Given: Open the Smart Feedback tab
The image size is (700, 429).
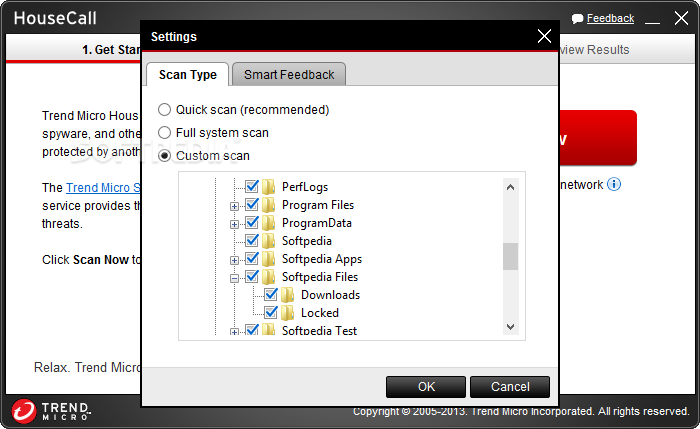Looking at the screenshot, I should pos(289,75).
